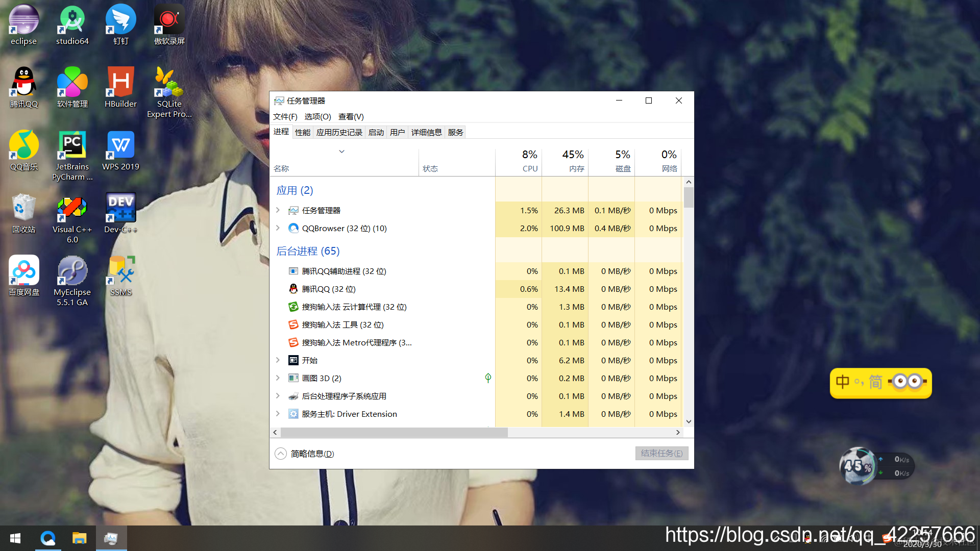Click the horizontal scrollbar thumb

click(394, 432)
